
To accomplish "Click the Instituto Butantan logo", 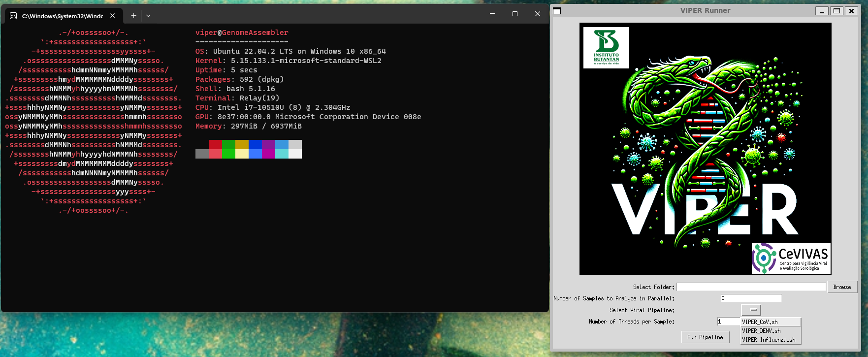I will pos(606,47).
